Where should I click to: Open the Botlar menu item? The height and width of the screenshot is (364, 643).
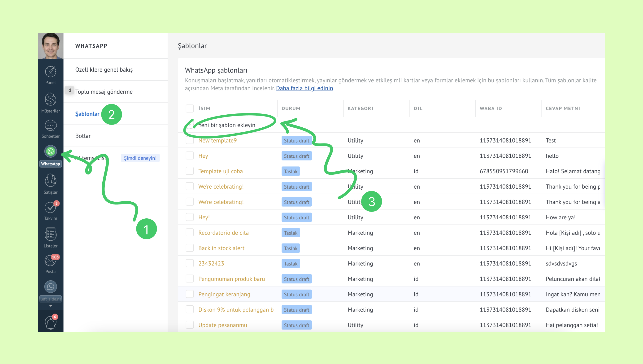(83, 136)
